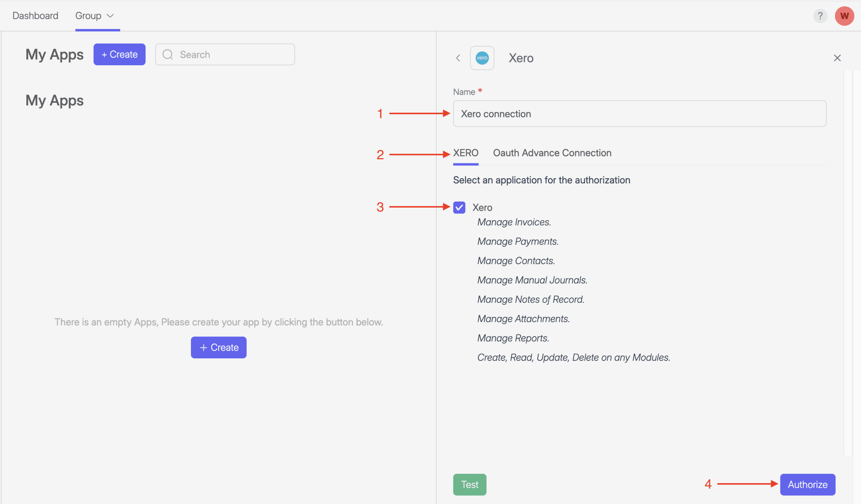The image size is (861, 504).
Task: Focus the Name field with Xero connection
Action: (639, 114)
